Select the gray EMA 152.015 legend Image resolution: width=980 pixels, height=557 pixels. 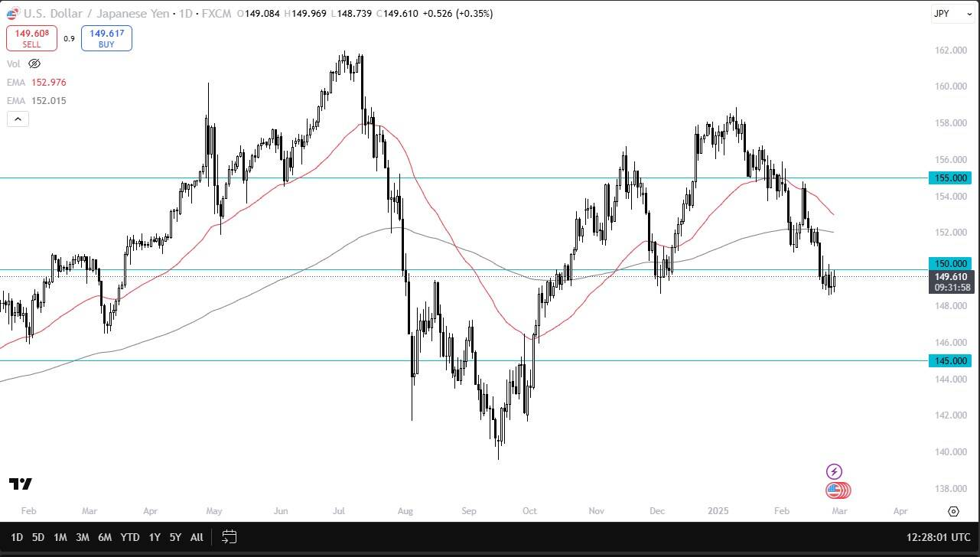[x=36, y=100]
